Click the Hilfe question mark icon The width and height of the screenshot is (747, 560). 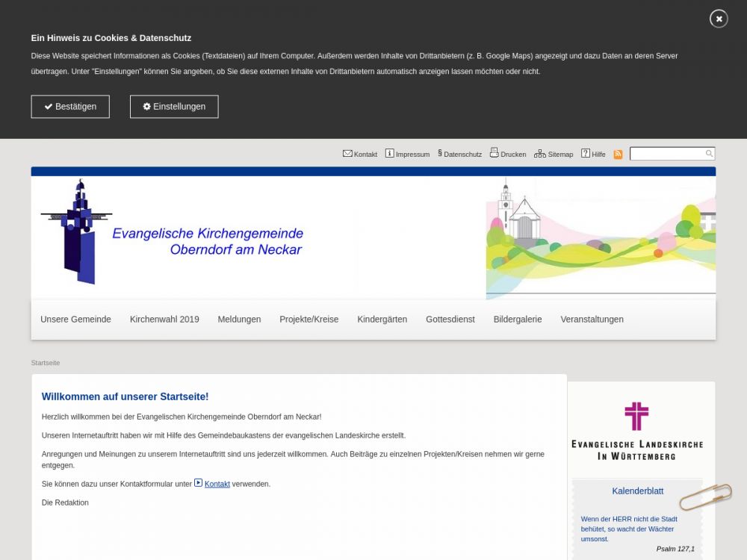coord(586,154)
